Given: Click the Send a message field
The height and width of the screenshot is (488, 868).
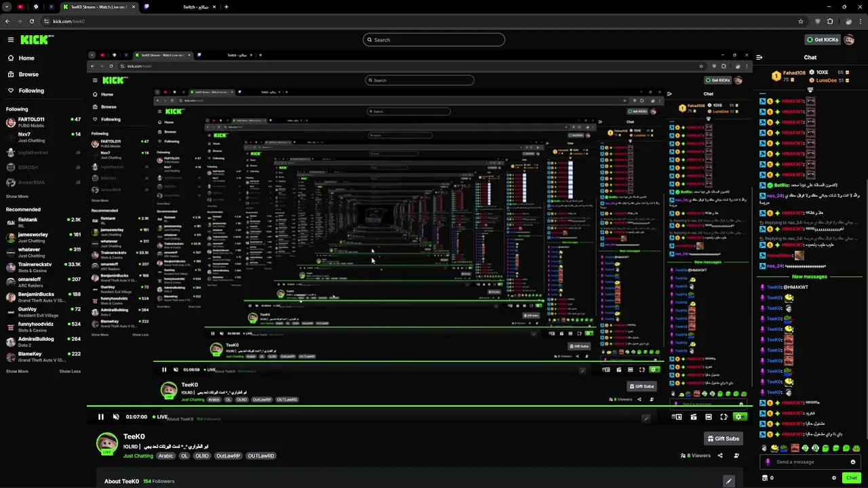Looking at the screenshot, I should (x=810, y=462).
